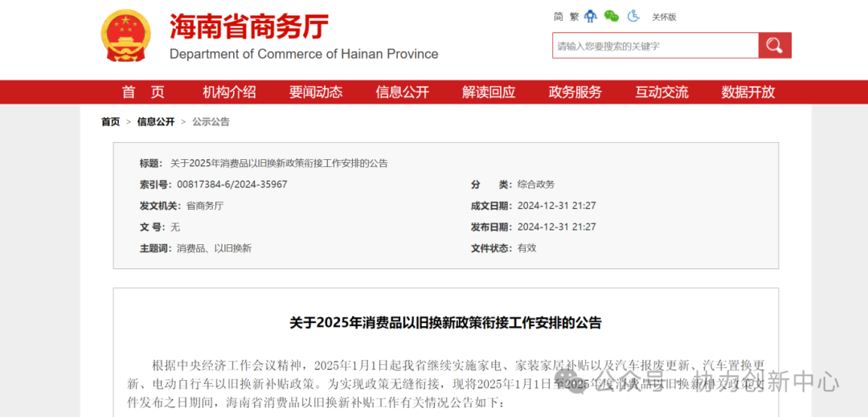Click the red magnifier search button
Image resolution: width=868 pixels, height=417 pixels.
click(775, 45)
